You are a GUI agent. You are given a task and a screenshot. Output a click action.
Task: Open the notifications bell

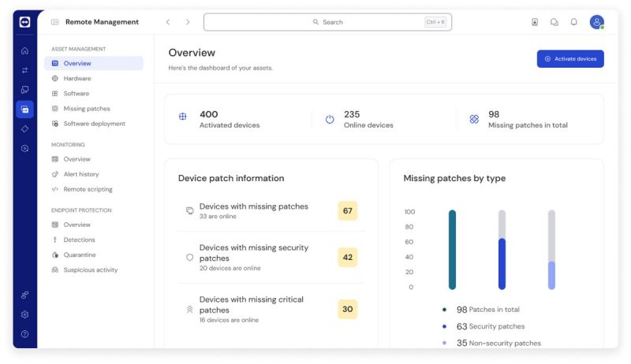[x=574, y=22]
